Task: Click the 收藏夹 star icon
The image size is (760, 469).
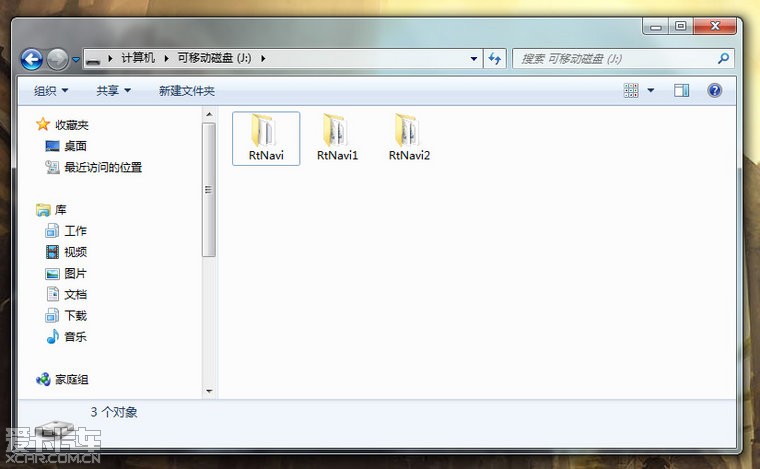Action: [x=43, y=125]
